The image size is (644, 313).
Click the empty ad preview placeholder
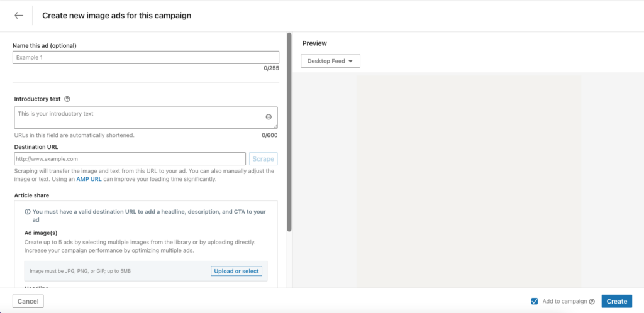pyautogui.click(x=469, y=181)
